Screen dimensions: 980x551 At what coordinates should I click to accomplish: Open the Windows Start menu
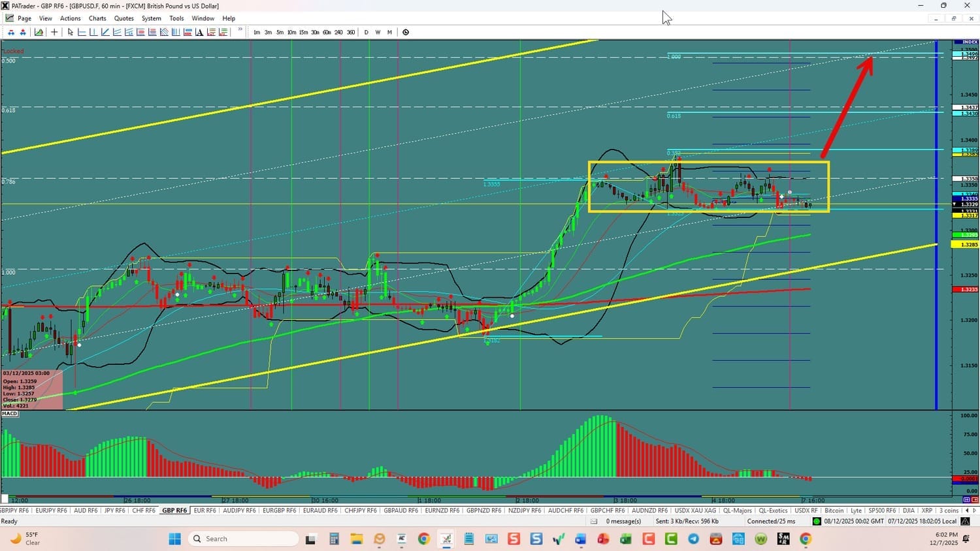174,539
